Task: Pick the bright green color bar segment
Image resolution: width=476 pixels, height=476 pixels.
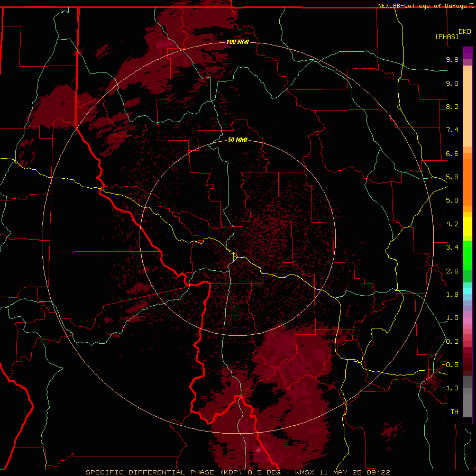Action: click(x=467, y=255)
